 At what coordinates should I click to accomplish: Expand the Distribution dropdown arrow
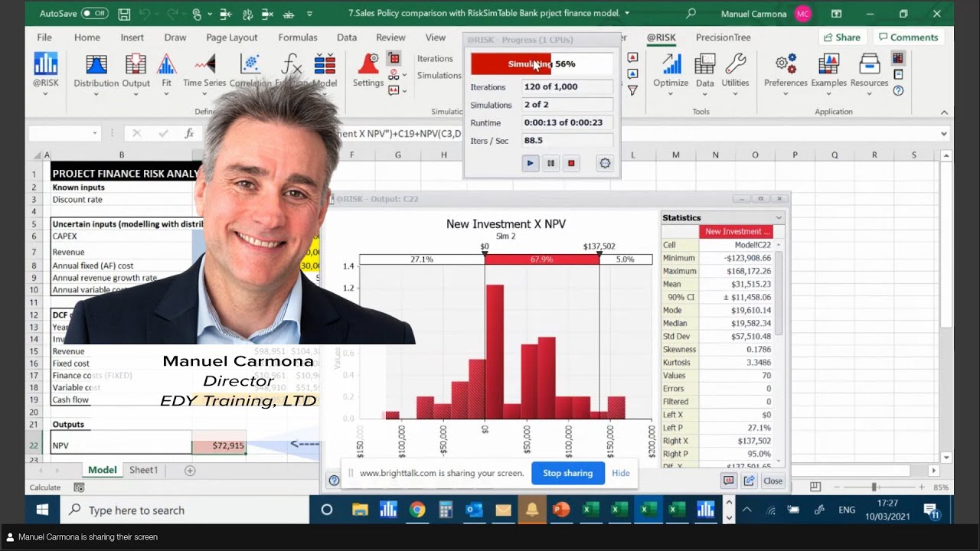tap(96, 94)
